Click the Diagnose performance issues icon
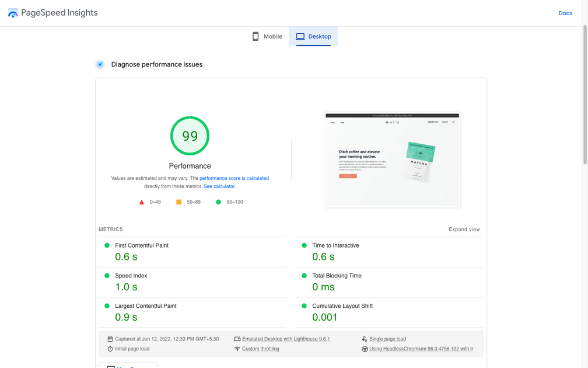Image resolution: width=588 pixels, height=368 pixels. 100,65
